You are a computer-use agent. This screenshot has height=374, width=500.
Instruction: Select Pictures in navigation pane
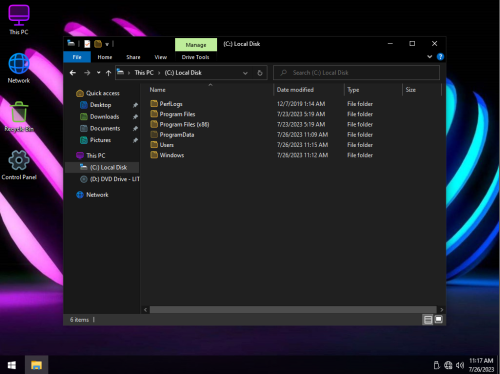tap(100, 140)
